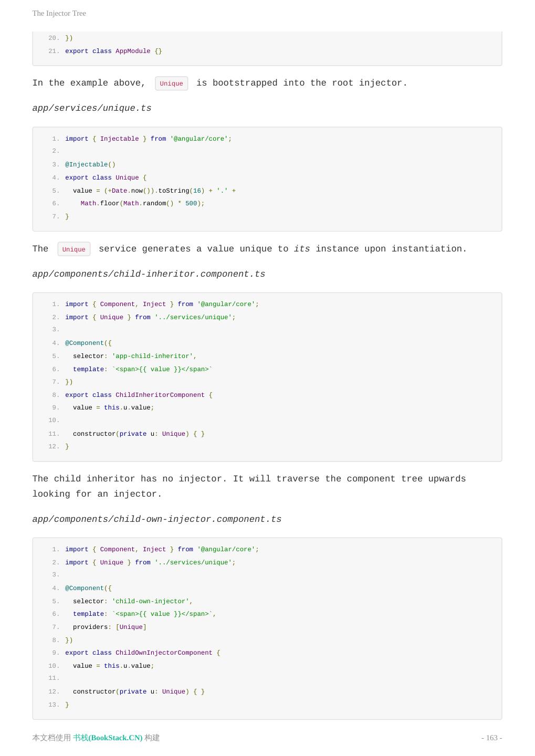Click the italic word "its" in paragraph
Viewport: 535px width, 756px height.
click(301, 249)
